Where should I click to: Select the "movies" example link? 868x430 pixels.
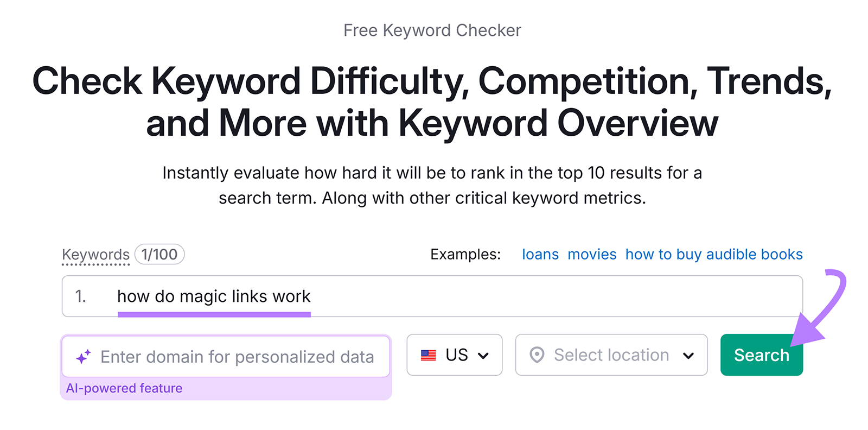click(592, 254)
